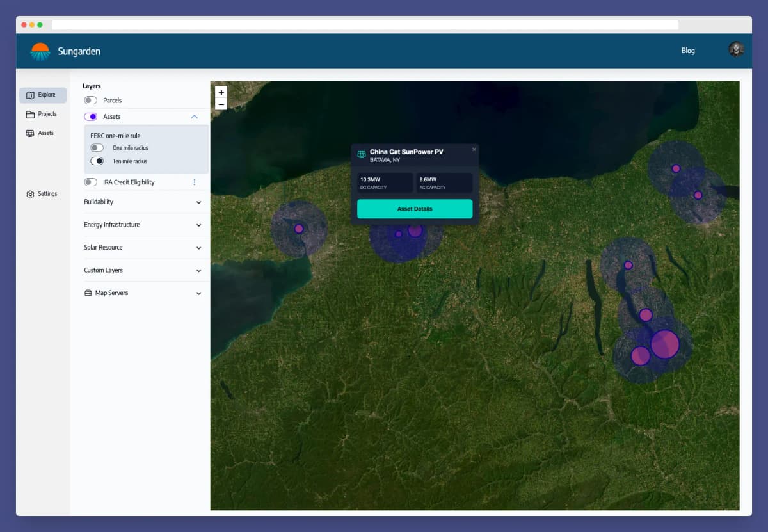This screenshot has width=768, height=532.
Task: Select the largest pink asset marker on the map
Action: pos(664,344)
